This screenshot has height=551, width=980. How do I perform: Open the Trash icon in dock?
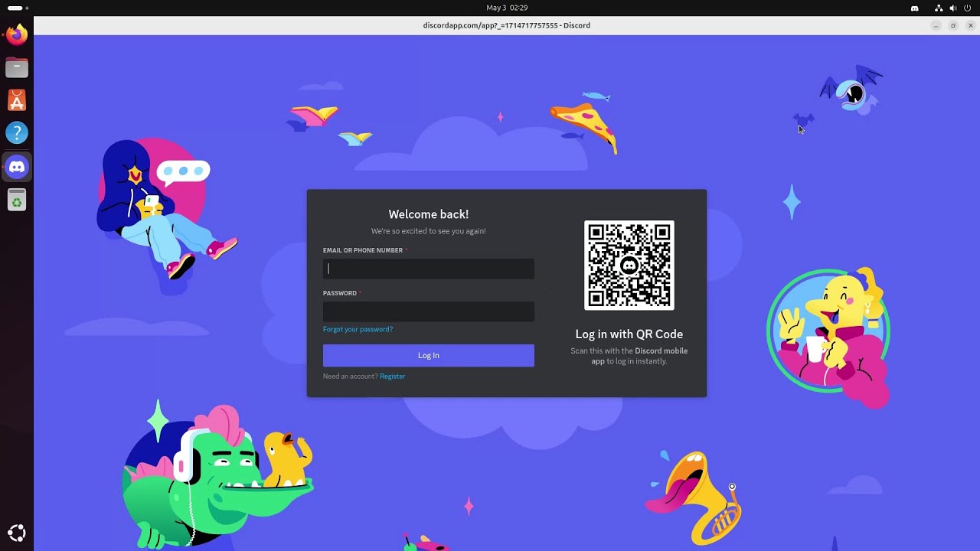17,200
